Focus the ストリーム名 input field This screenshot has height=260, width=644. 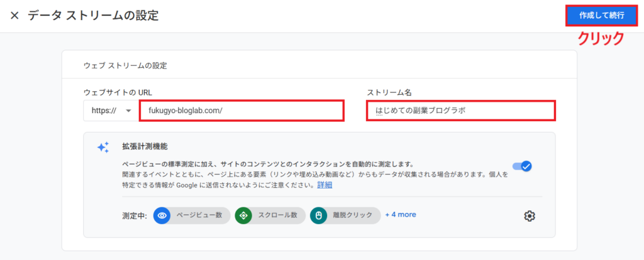460,111
